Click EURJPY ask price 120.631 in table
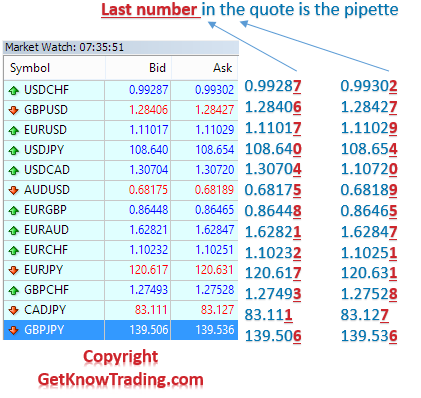The height and width of the screenshot is (398, 421). point(214,270)
